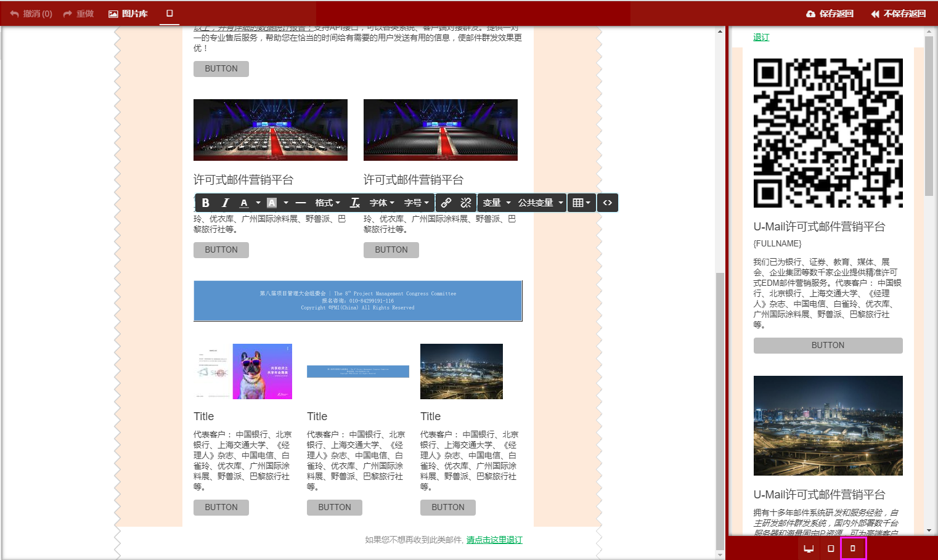The height and width of the screenshot is (560, 938).
Task: Toggle italic formatting in text toolbar
Action: [226, 203]
